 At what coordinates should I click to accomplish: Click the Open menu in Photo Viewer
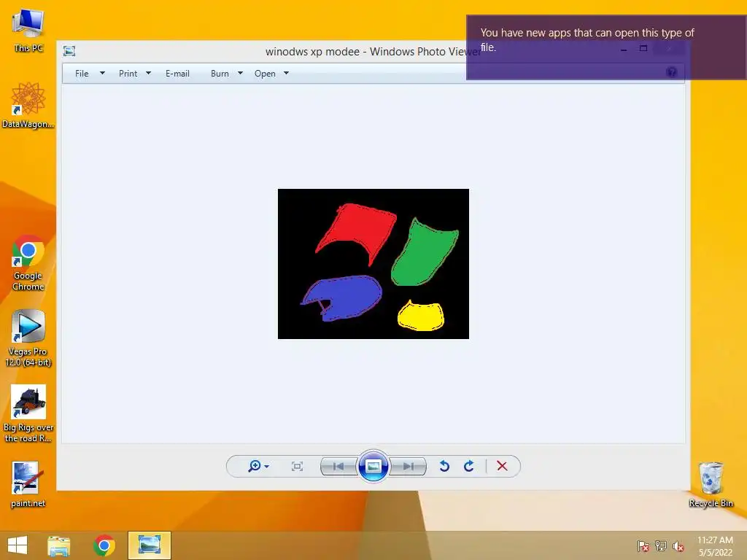265,74
